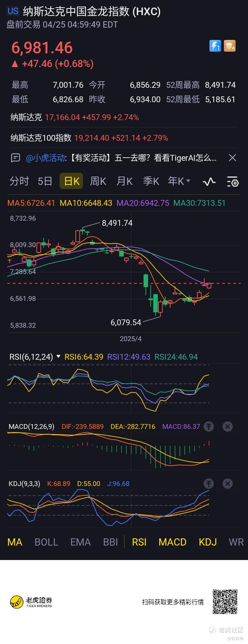
Task: Pin KDJ indicator to top
Action: (209, 484)
